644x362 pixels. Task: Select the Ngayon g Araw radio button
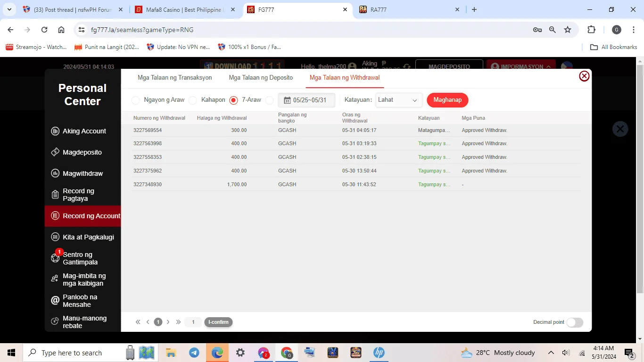point(135,100)
